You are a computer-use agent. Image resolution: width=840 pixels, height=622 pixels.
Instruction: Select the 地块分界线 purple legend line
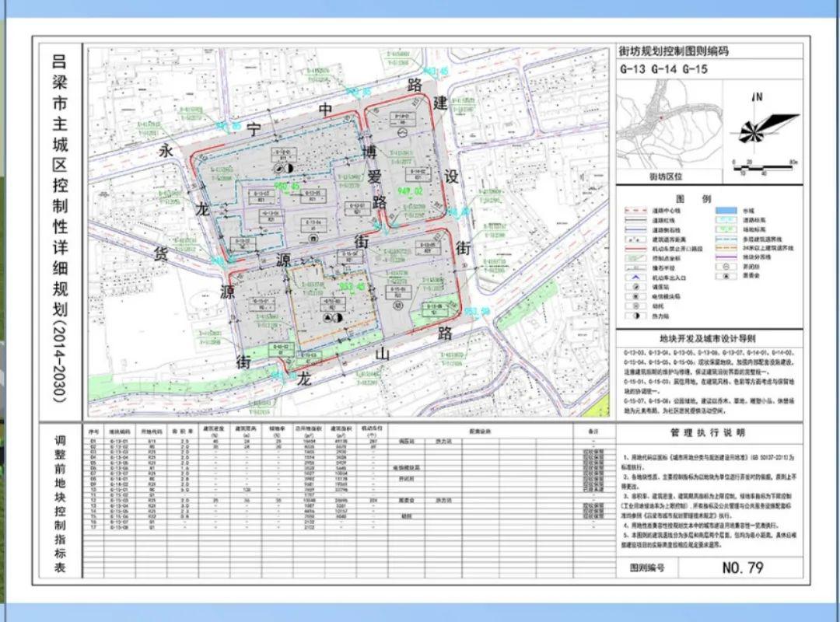726,257
